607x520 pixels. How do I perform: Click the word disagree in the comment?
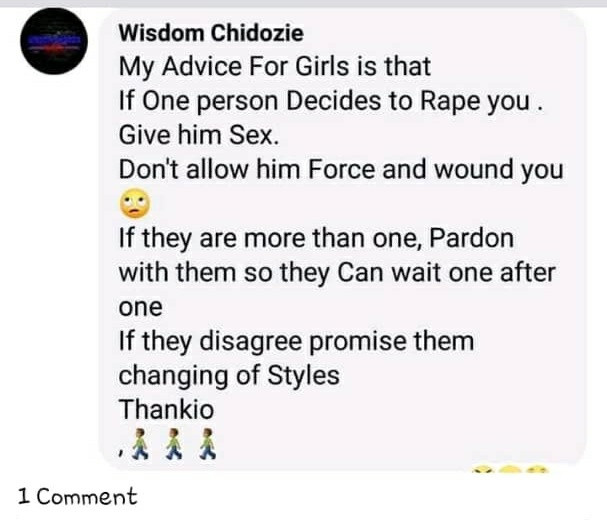coord(251,341)
